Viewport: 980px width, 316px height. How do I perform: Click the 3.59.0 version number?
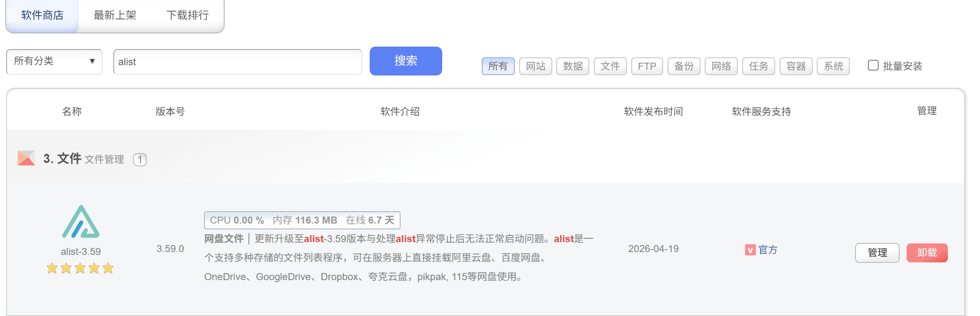tap(170, 249)
